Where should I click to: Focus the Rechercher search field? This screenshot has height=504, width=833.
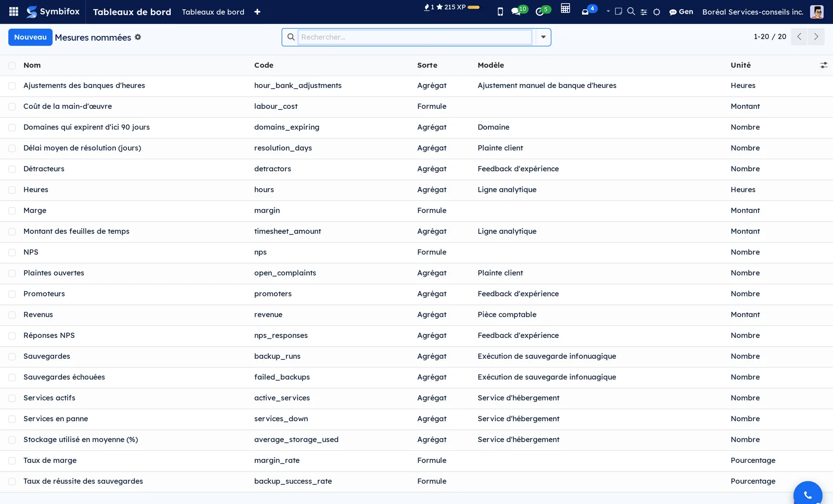coord(415,37)
